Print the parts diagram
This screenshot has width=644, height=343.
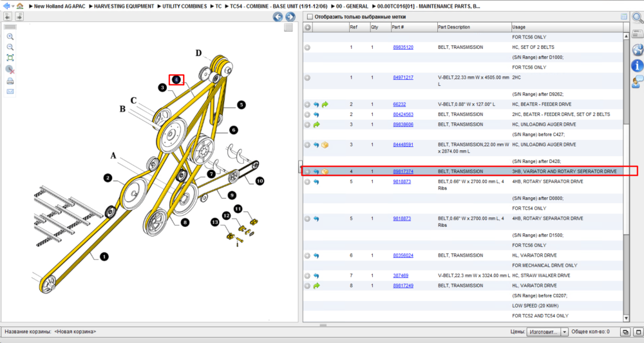[x=10, y=81]
